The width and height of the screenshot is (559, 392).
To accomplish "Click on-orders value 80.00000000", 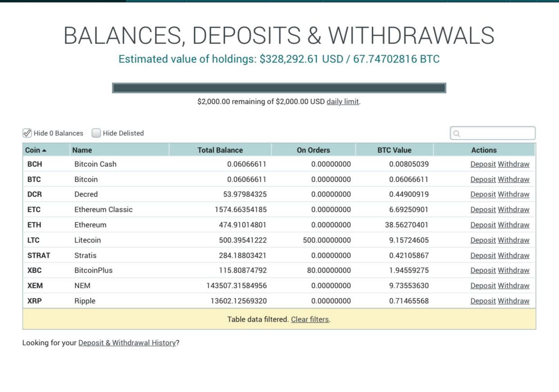I will tap(329, 270).
